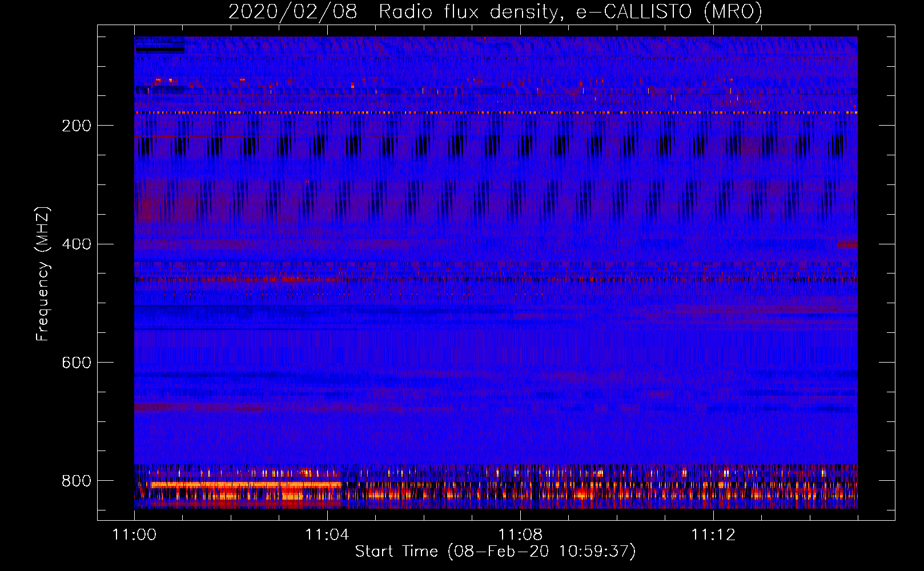This screenshot has height=571, width=924.
Task: Click the bright yellow emission band near 800 MHz
Action: pos(246,485)
